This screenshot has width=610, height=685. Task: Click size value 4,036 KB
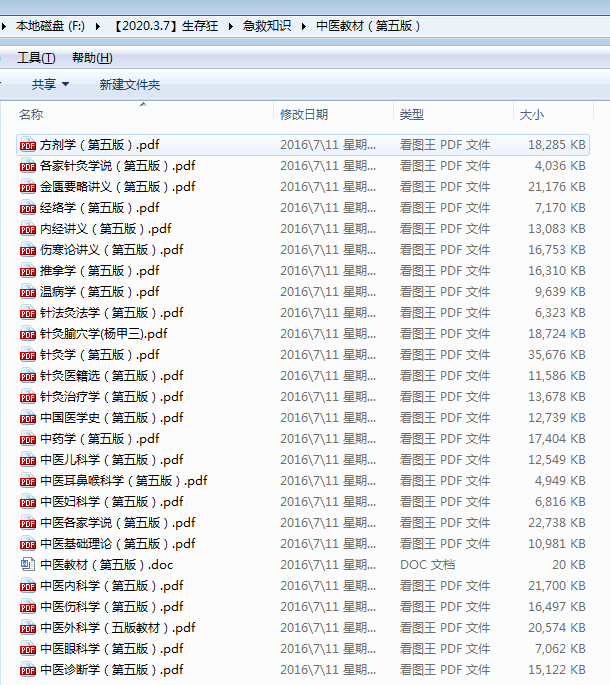click(560, 166)
